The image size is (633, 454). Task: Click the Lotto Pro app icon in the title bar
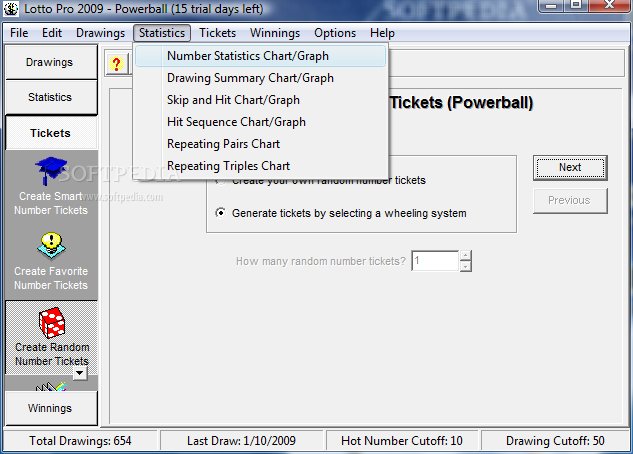click(x=11, y=9)
